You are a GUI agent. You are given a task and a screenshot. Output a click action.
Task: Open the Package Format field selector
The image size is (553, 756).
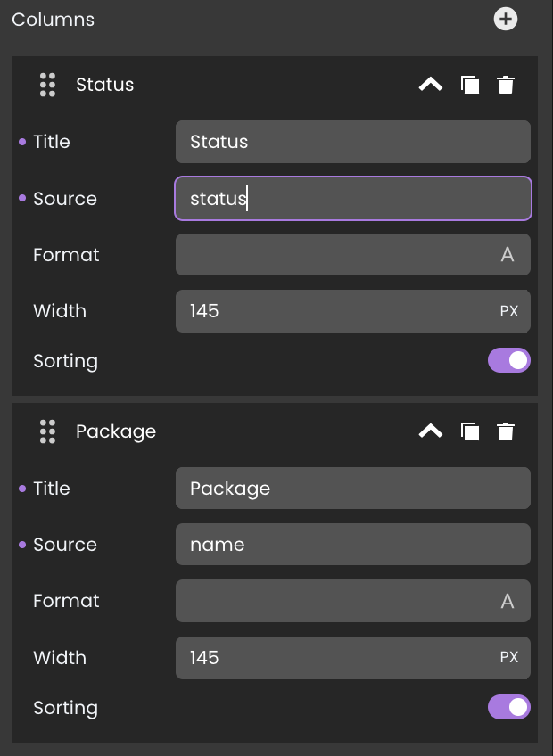pos(352,601)
